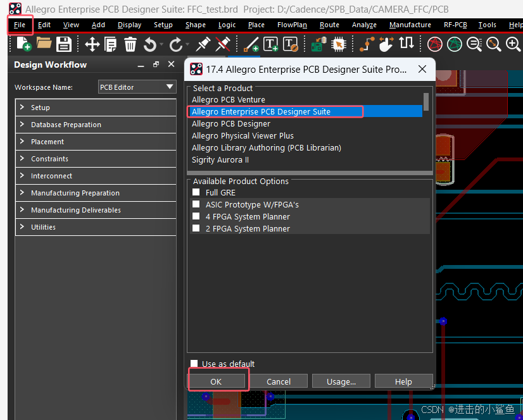Click the Unfix crossed pin icon
Viewport: 523px width, 420px height.
coord(222,44)
